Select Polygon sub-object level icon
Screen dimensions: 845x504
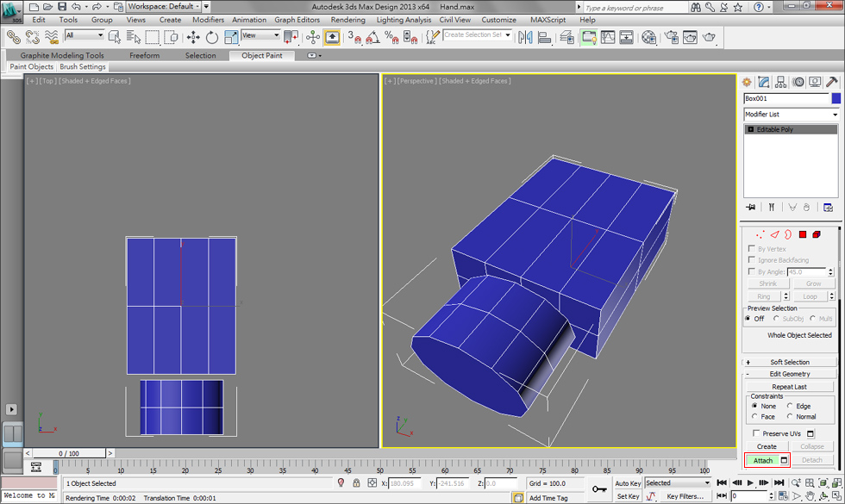click(803, 233)
